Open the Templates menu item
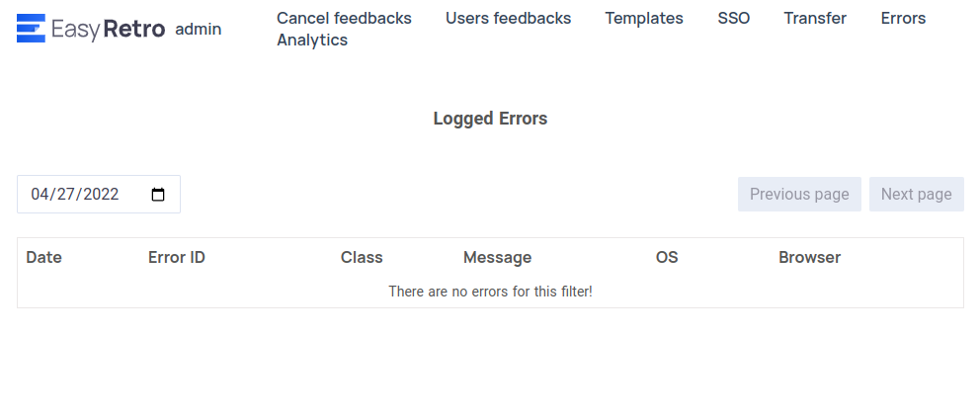980x420 pixels. click(x=644, y=18)
